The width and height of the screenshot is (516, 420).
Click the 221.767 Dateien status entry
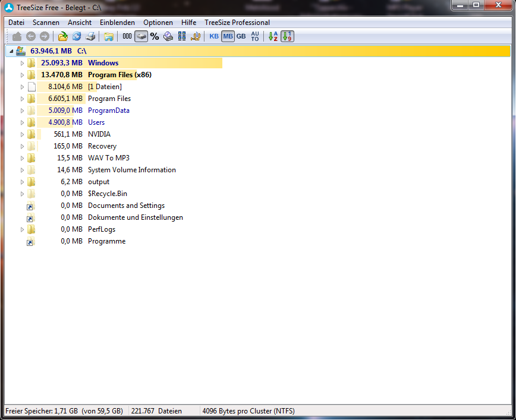156,410
